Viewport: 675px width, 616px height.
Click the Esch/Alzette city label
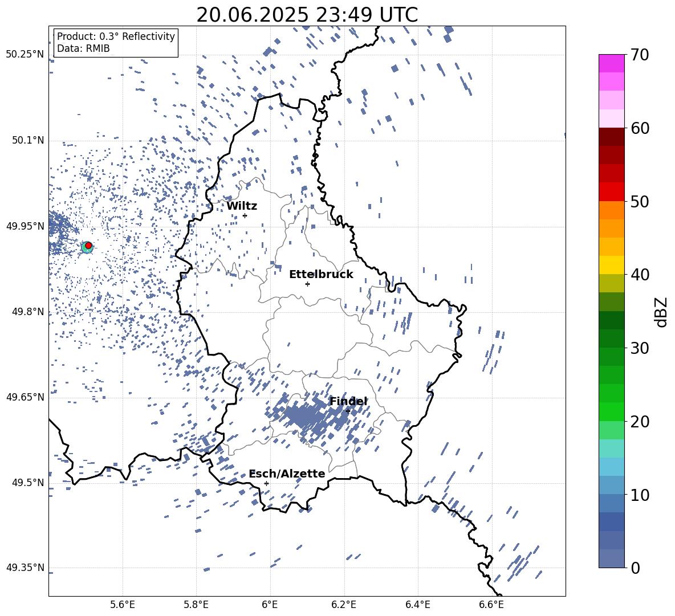[x=287, y=474]
